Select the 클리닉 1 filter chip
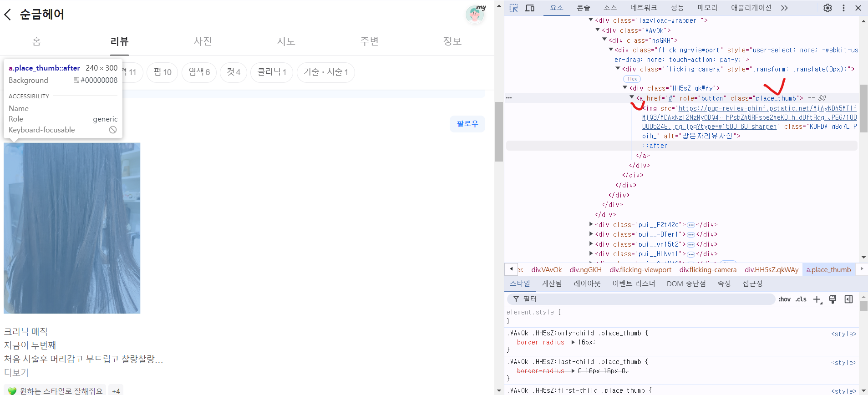Screen dimensions: 868x395 pos(272,72)
